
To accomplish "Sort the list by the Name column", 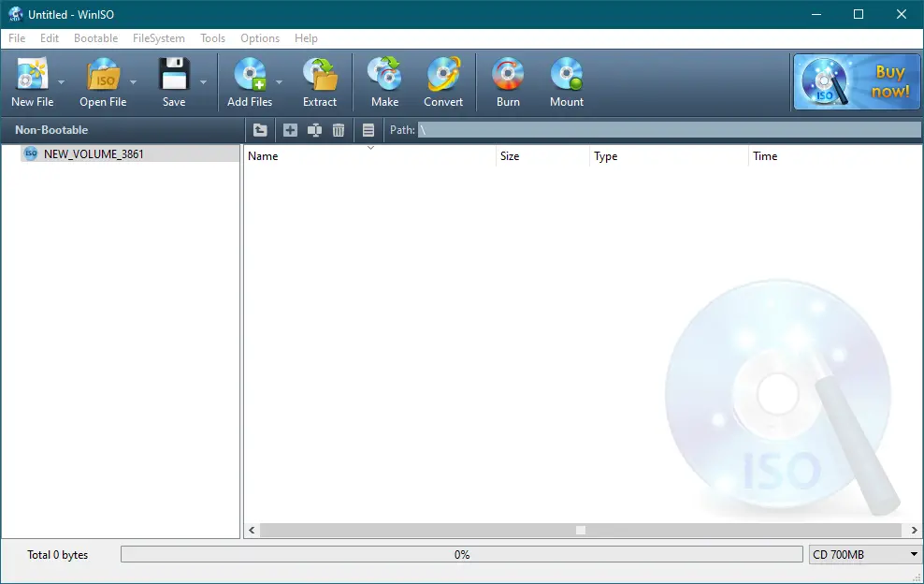I will [369, 155].
